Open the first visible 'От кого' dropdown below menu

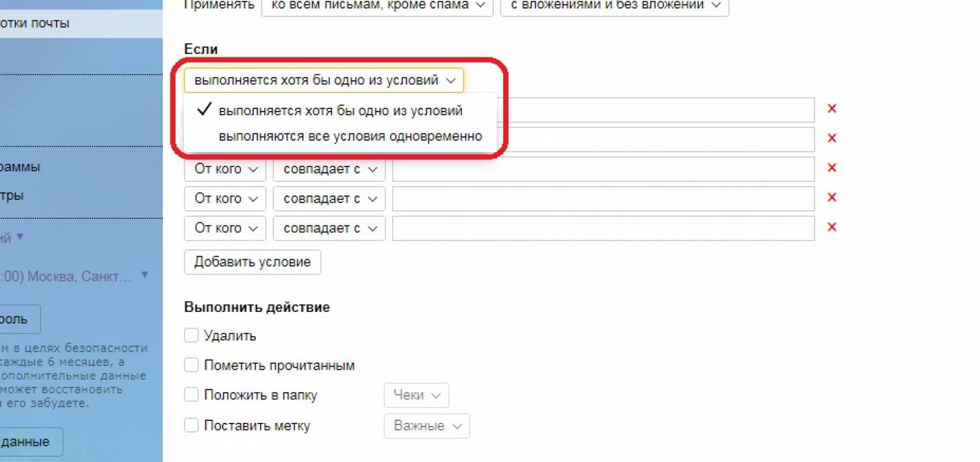coord(225,169)
